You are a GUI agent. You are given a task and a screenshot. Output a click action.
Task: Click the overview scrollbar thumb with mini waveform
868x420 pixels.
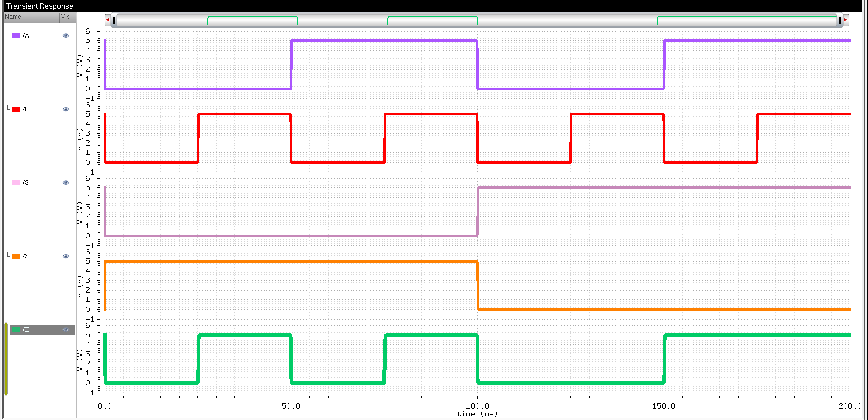coord(477,20)
